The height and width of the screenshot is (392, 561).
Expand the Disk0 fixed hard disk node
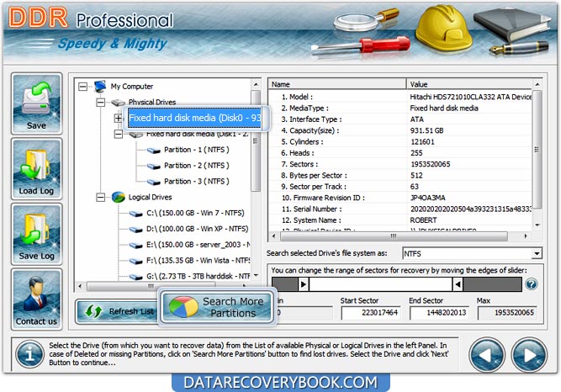pos(118,118)
